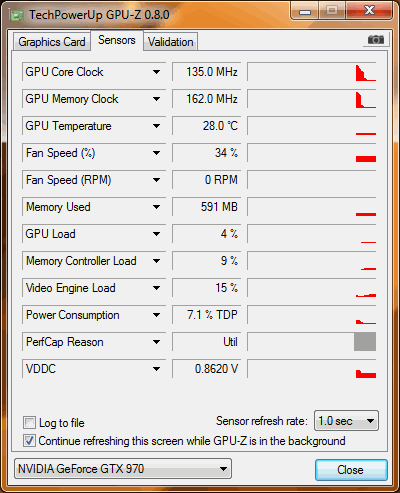Expand the GPU Temperature sensor options arrow

(x=156, y=126)
